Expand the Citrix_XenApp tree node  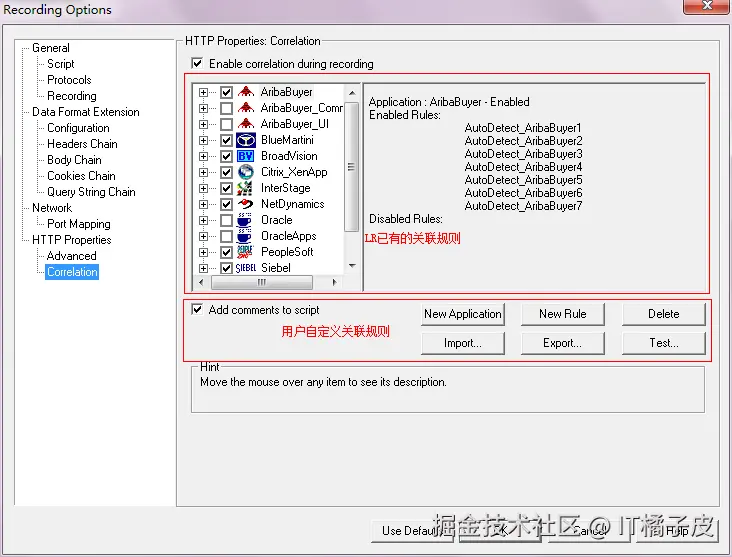203,172
